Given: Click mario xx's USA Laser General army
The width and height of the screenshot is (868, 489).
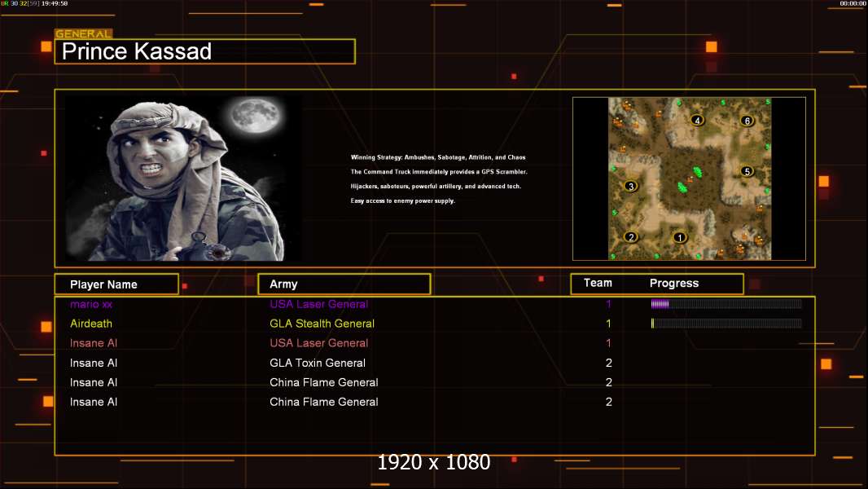Looking at the screenshot, I should click(319, 304).
